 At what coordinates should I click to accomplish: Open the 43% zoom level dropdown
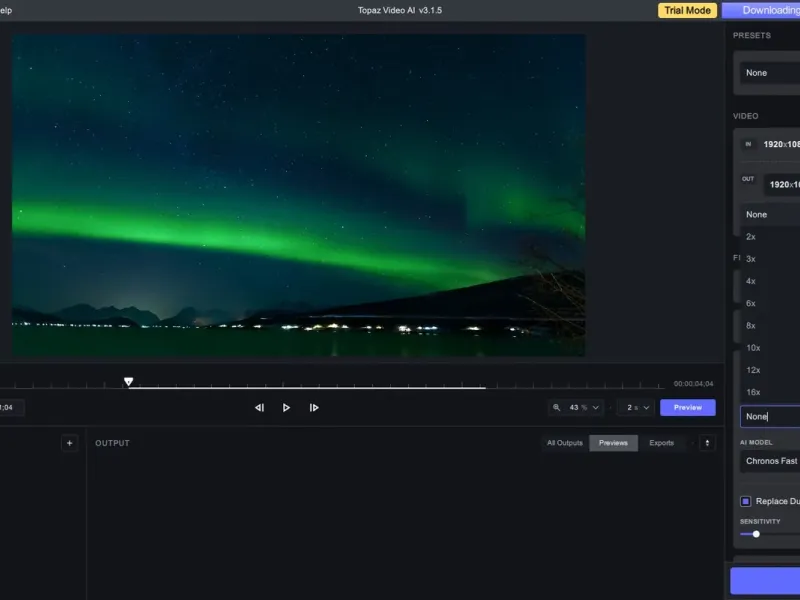pos(584,408)
